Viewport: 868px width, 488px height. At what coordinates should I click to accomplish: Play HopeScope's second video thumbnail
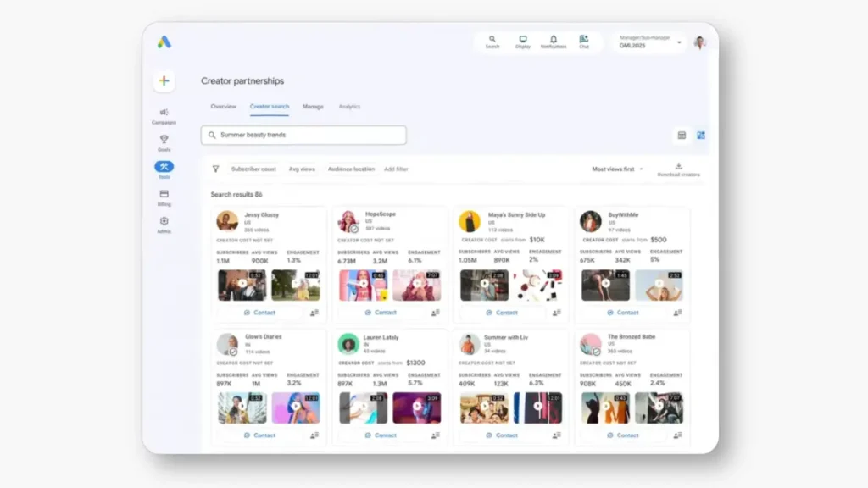pos(417,285)
